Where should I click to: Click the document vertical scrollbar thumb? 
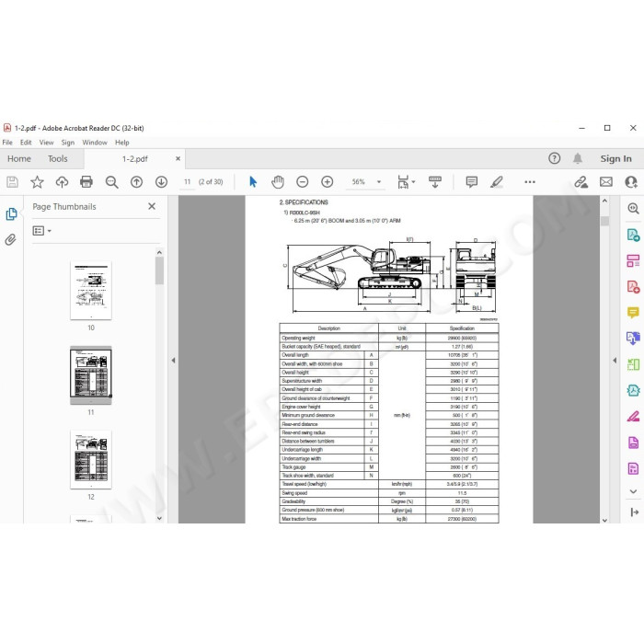(604, 221)
